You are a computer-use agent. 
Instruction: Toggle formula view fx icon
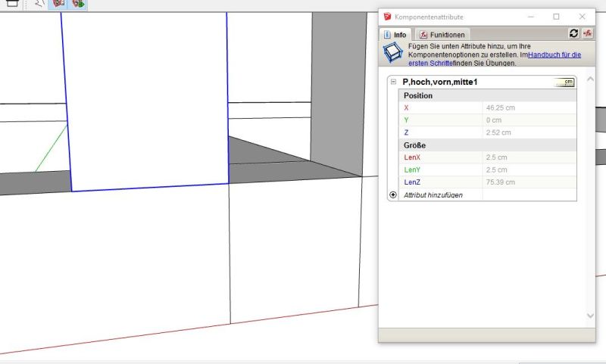click(x=587, y=33)
